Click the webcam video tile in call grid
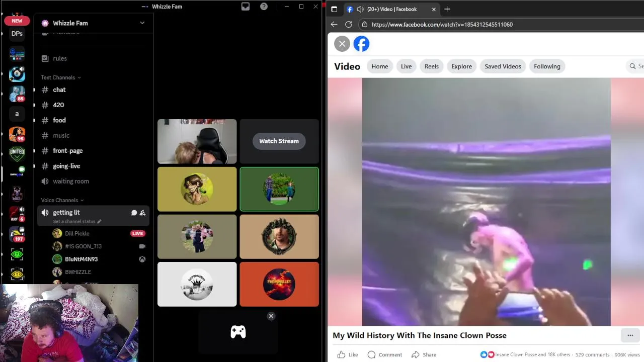The height and width of the screenshot is (362, 644). click(197, 141)
